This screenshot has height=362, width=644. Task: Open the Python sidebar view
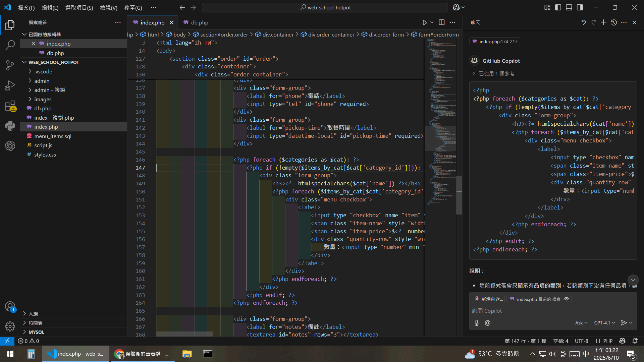click(x=10, y=126)
